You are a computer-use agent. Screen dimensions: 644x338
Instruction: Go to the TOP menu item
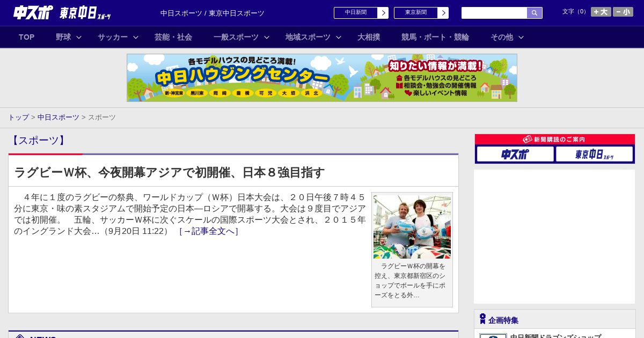pos(26,37)
